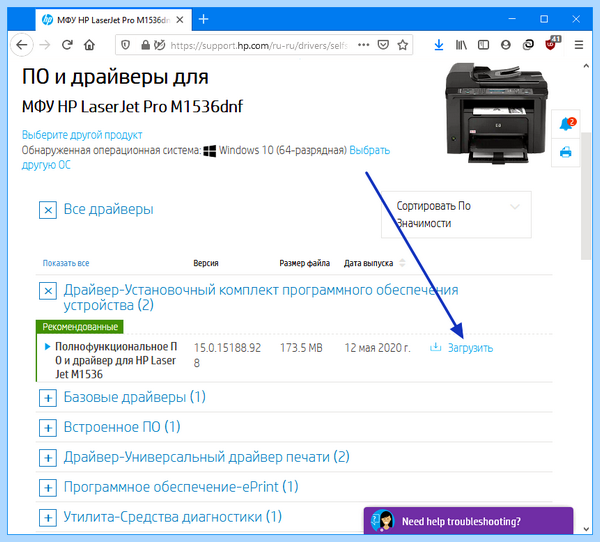Click the page vertical scrollbar thumb
The image size is (600, 542).
click(586, 196)
